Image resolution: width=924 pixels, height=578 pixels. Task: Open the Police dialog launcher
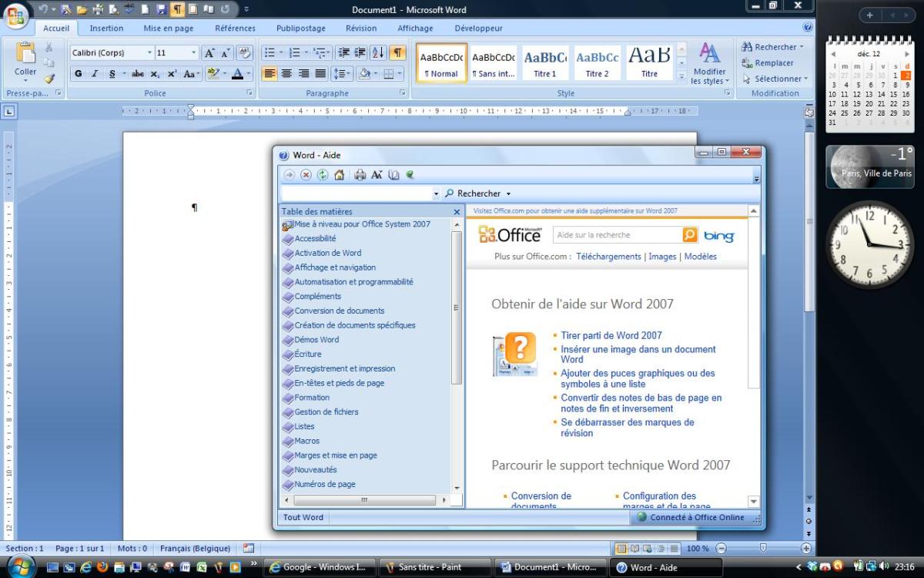coord(249,93)
